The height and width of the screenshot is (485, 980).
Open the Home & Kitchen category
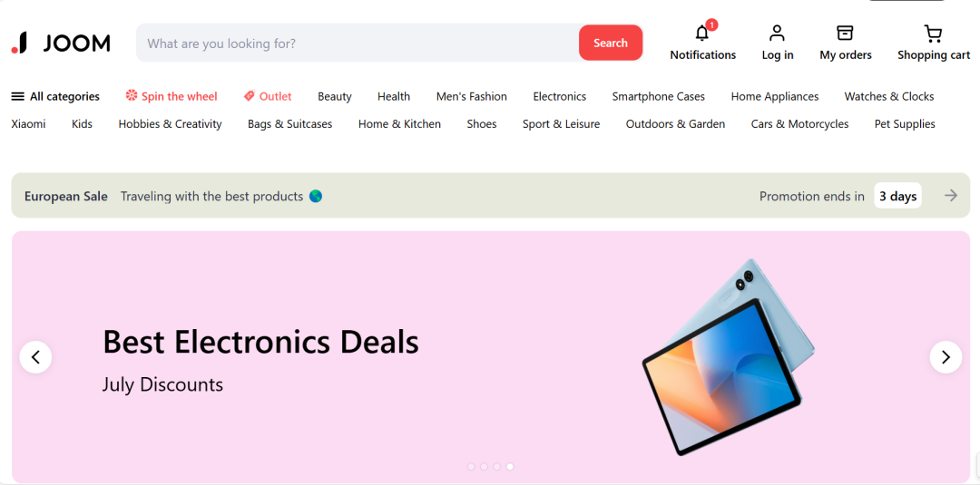(399, 124)
